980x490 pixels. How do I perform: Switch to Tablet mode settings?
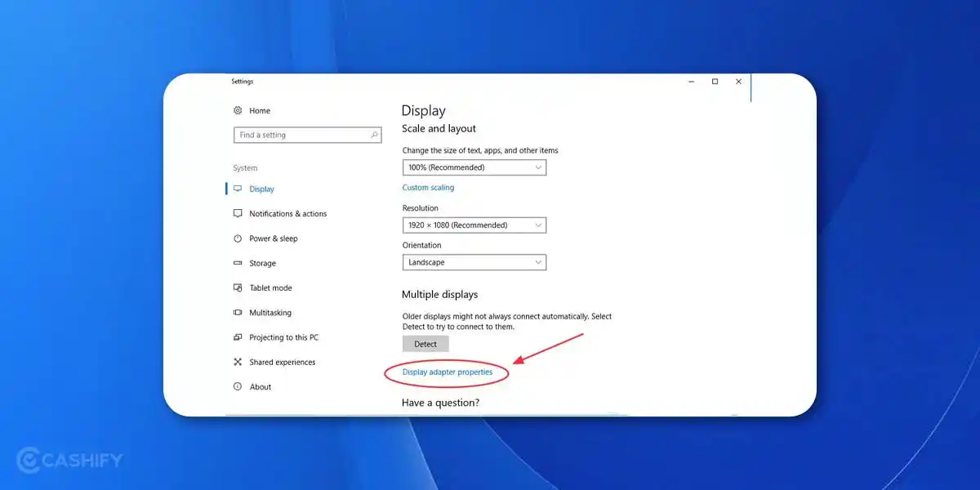tap(270, 288)
